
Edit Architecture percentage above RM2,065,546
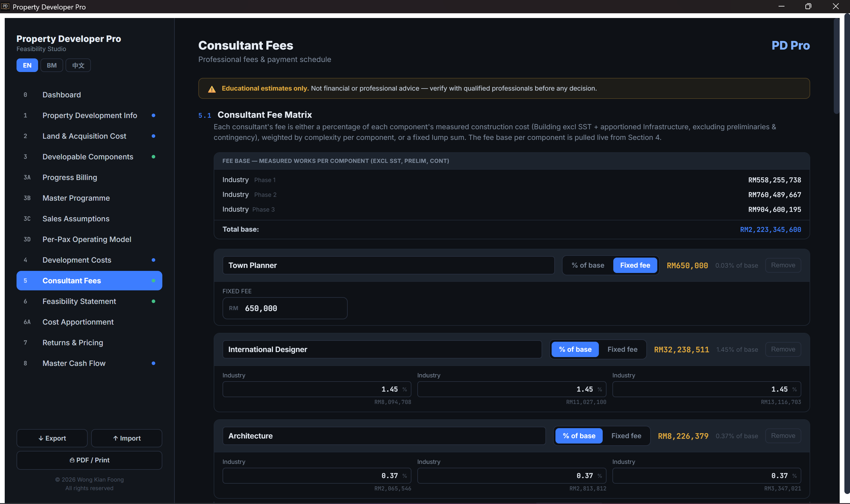point(317,476)
